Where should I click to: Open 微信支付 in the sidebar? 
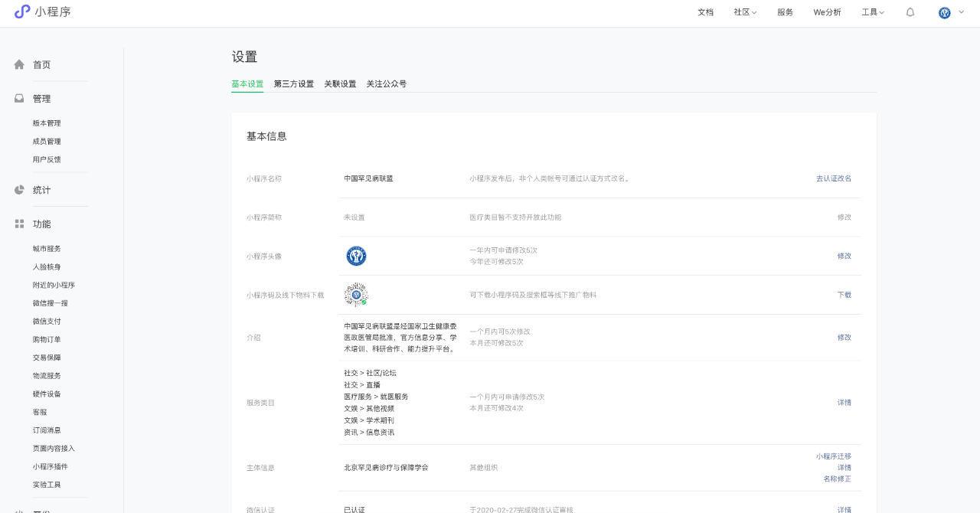coord(47,322)
